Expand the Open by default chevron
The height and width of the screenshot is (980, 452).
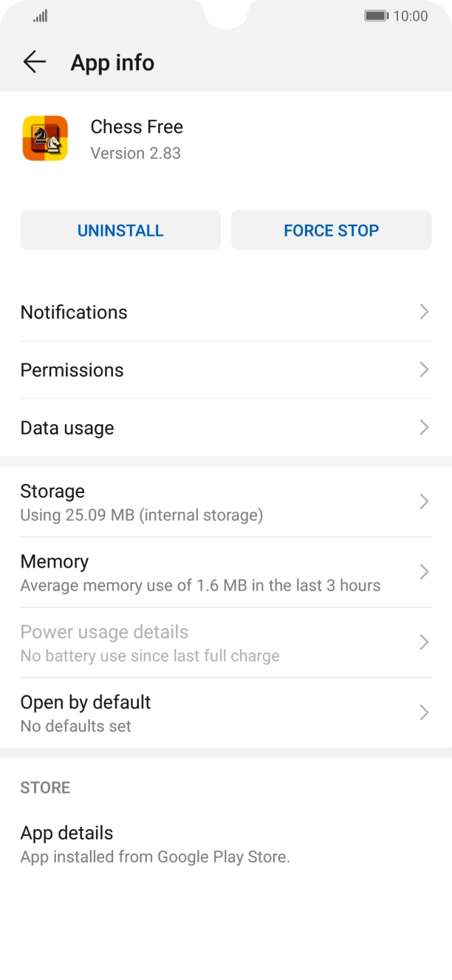coord(424,713)
